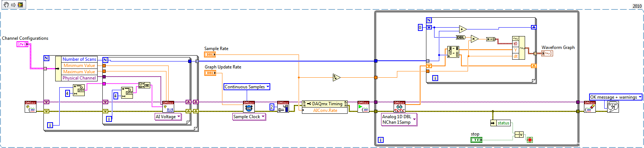Viewport: 644px width, 148px height.
Task: Select the Or function node
Action: 519,134
